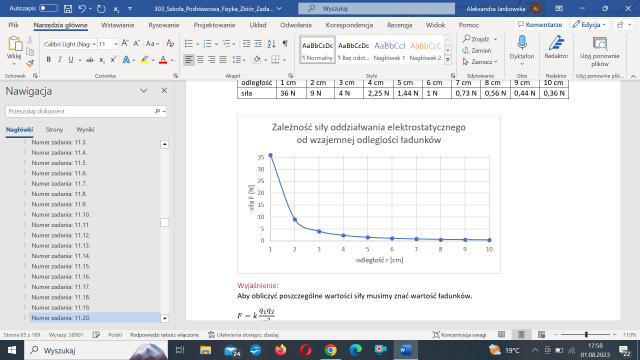Open the Nawigacja pane options chevron

pos(144,91)
